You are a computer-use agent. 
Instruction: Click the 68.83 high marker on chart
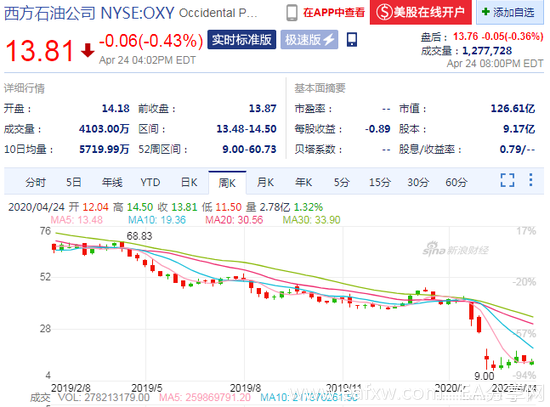tap(139, 236)
